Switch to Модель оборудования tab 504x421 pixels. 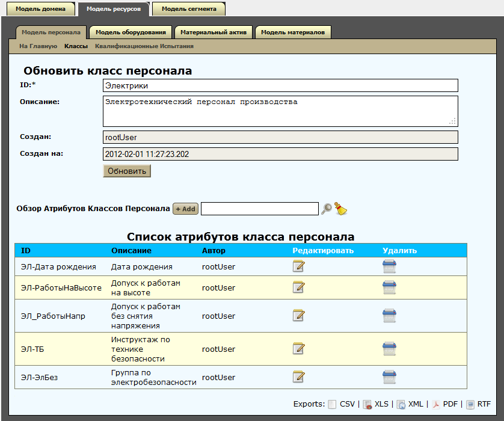(131, 32)
